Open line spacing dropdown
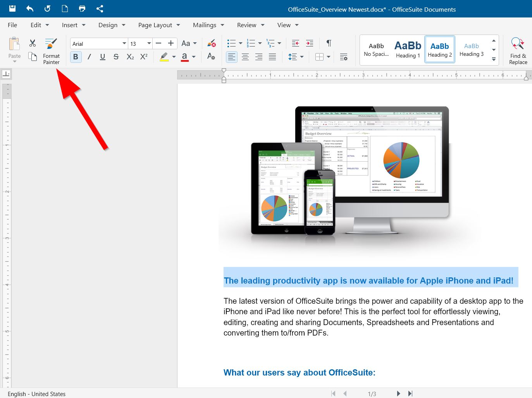The width and height of the screenshot is (532, 398). (x=302, y=57)
